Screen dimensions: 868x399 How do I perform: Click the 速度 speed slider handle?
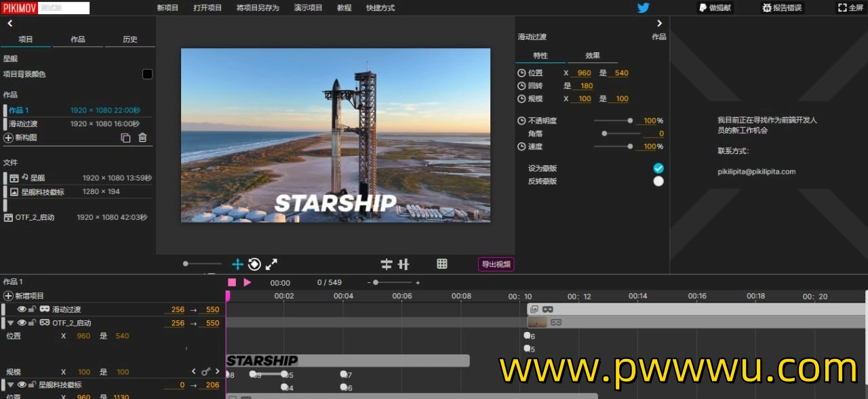[x=630, y=147]
